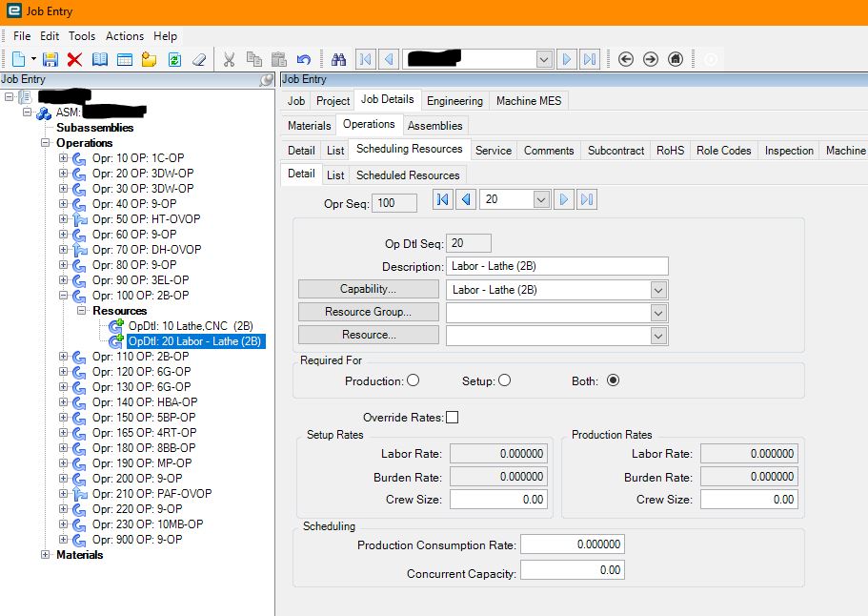Viewport: 868px width, 616px height.
Task: Click the Concurrent Capacity field
Action: click(573, 570)
